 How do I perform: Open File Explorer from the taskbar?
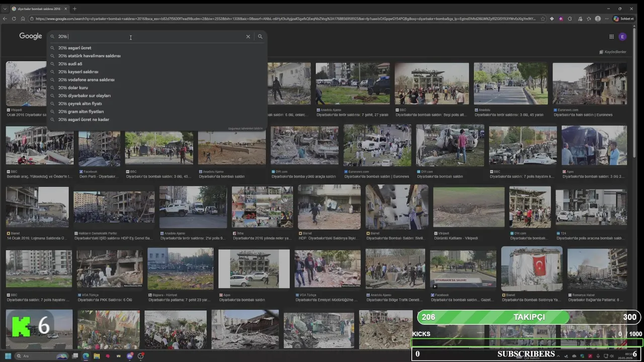tap(97, 356)
